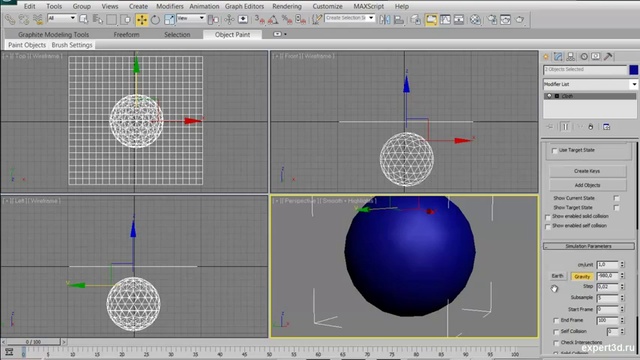The image size is (640, 360).
Task: Switch to the Hierarchy command panel tab
Action: pyautogui.click(x=571, y=57)
